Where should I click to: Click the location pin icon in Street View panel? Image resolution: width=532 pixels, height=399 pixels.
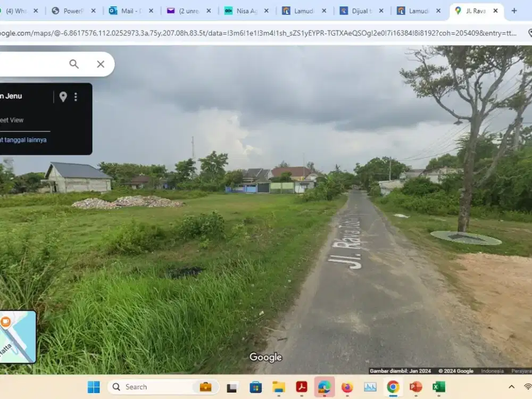[63, 97]
